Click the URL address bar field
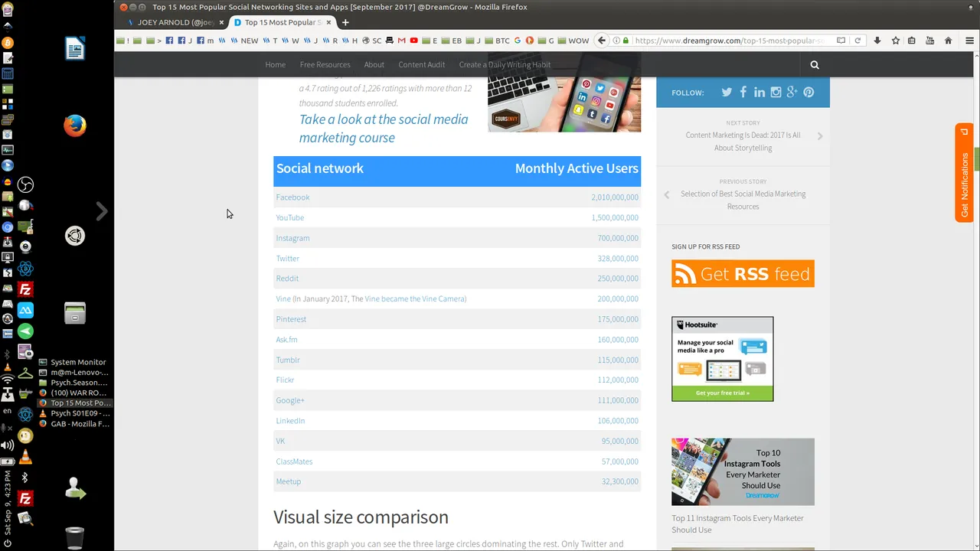980x551 pixels. (730, 41)
